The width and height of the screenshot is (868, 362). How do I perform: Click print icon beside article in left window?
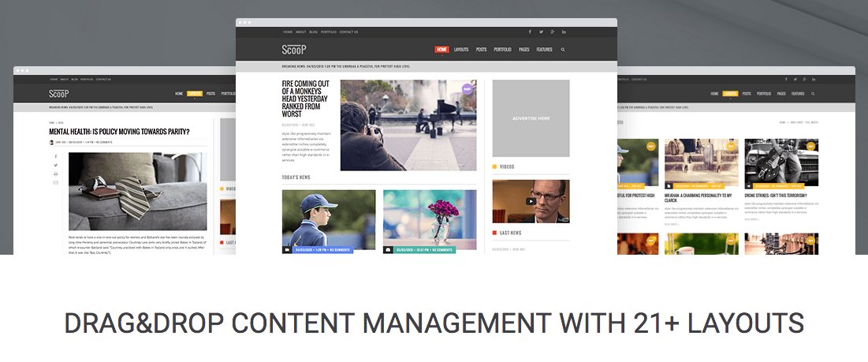point(55,174)
